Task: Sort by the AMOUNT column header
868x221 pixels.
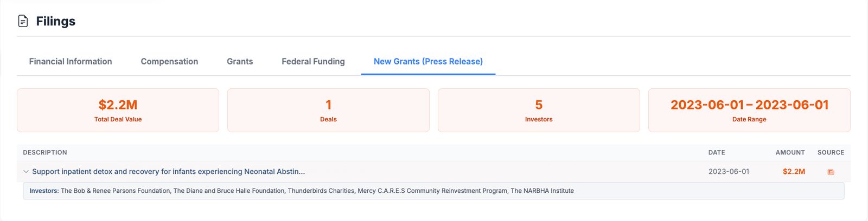Action: point(790,153)
